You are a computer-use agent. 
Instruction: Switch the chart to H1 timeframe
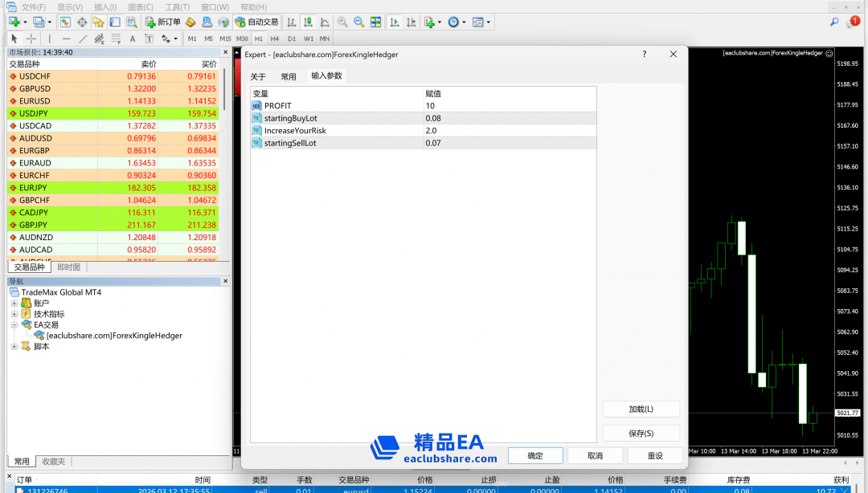(x=259, y=39)
